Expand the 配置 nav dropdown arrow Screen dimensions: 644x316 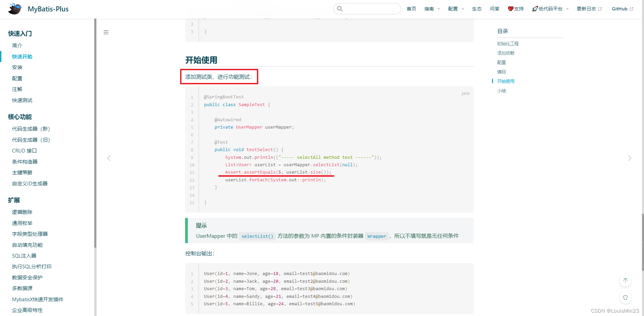pyautogui.click(x=463, y=9)
